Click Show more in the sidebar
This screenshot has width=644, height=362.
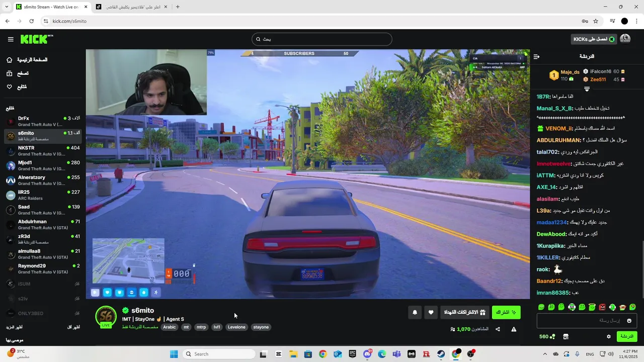(15, 327)
